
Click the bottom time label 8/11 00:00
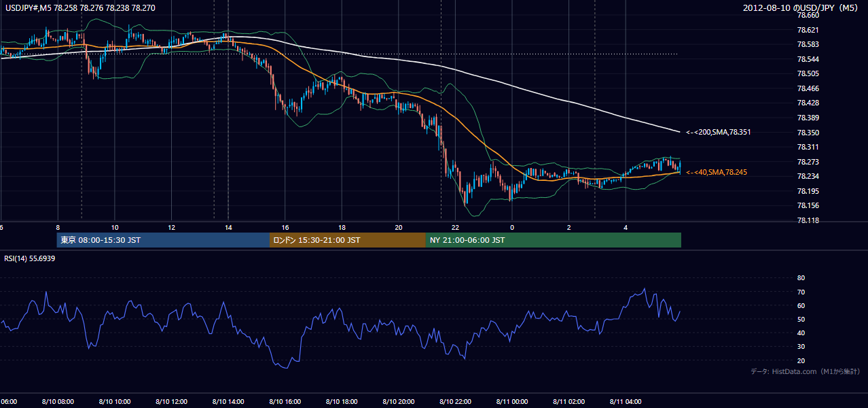(x=512, y=401)
